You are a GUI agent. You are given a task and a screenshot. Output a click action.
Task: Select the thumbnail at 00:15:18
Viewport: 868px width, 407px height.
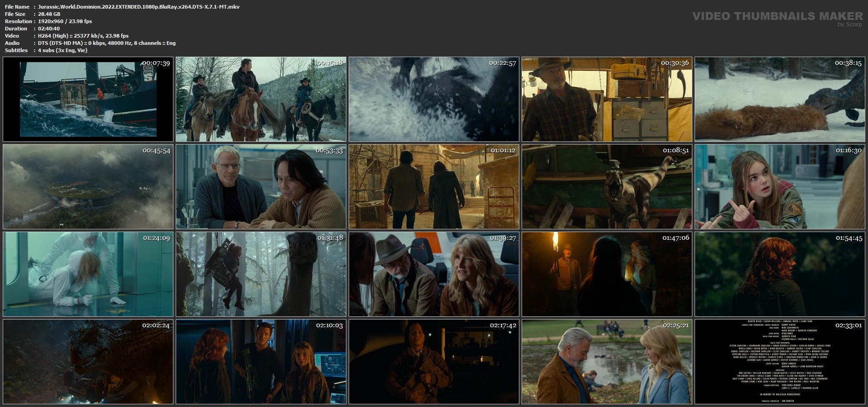click(x=261, y=99)
